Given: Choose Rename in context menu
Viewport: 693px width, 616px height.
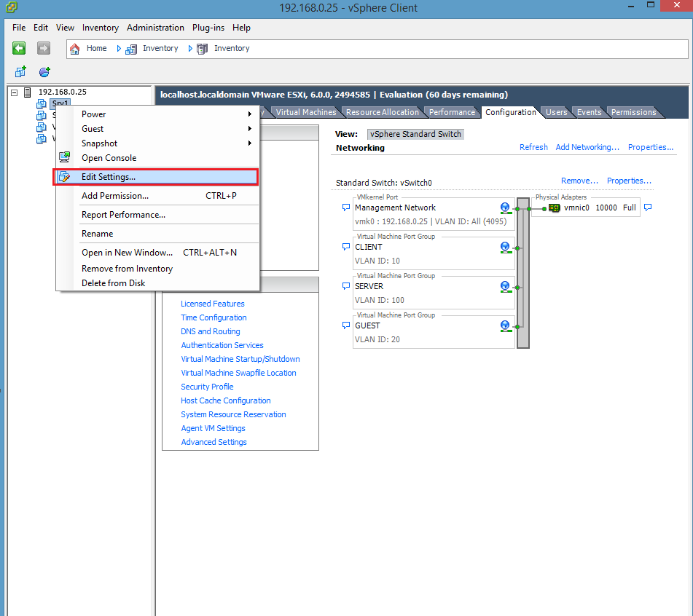Looking at the screenshot, I should [x=157, y=234].
